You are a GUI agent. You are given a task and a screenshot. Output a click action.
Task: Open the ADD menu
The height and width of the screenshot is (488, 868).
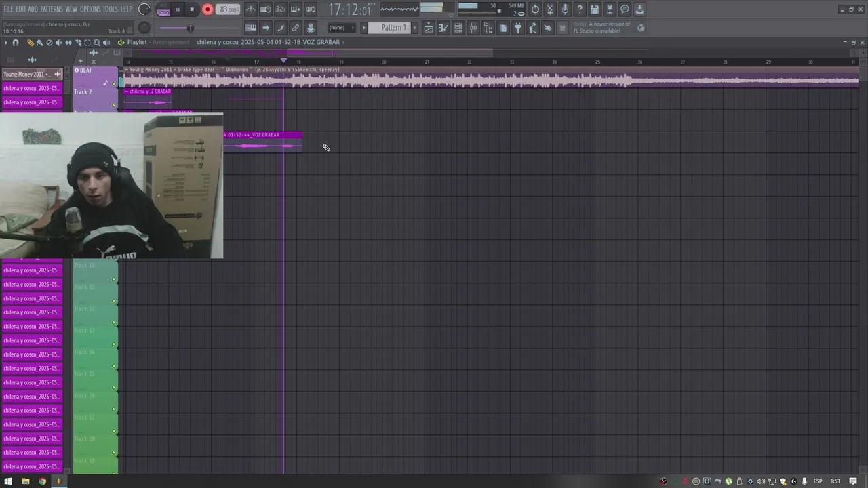[x=33, y=9]
